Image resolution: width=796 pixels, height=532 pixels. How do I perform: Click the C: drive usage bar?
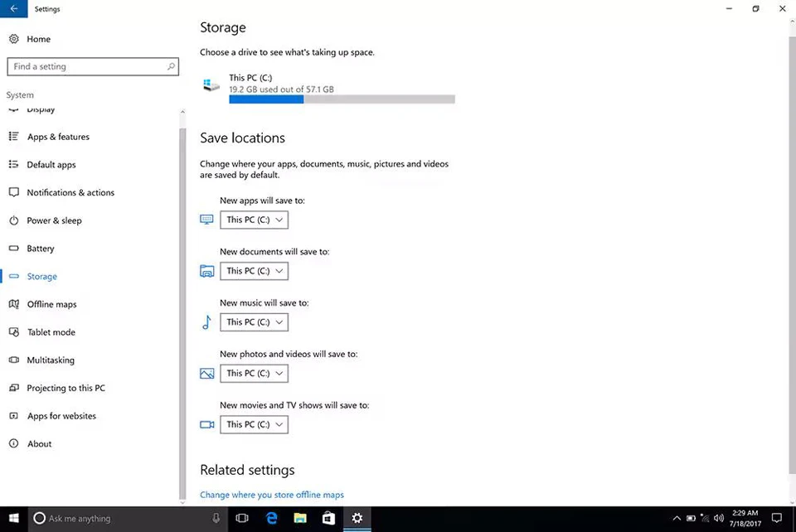(342, 99)
